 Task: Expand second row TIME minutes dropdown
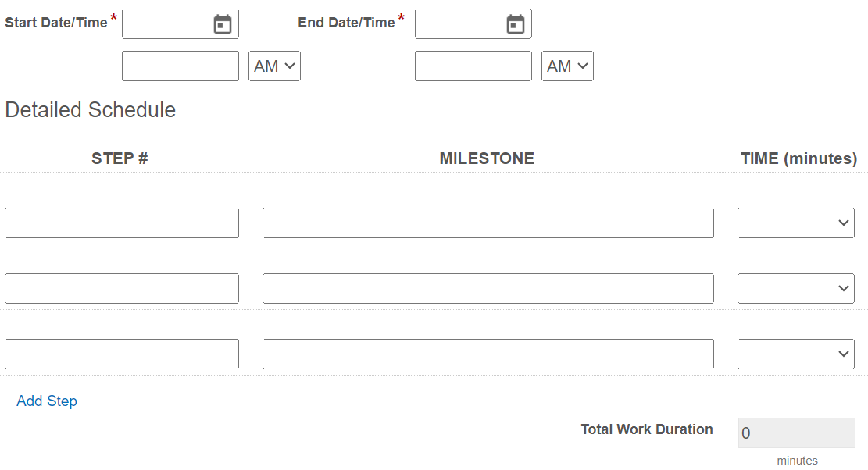[796, 288]
